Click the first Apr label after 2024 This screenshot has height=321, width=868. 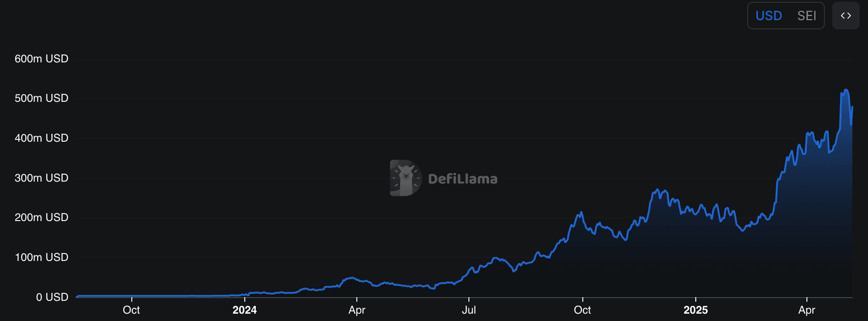click(x=357, y=310)
